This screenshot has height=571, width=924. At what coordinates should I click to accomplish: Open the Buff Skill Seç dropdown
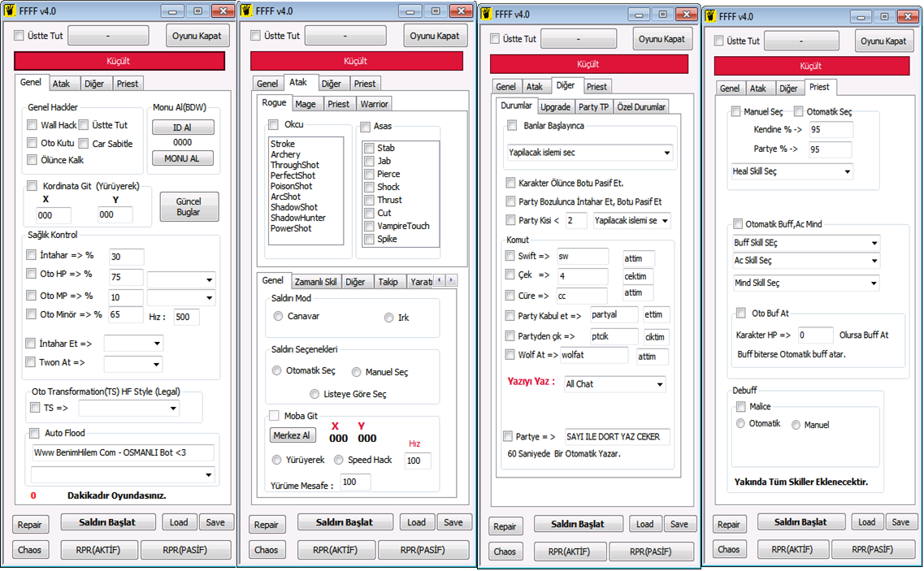[806, 243]
